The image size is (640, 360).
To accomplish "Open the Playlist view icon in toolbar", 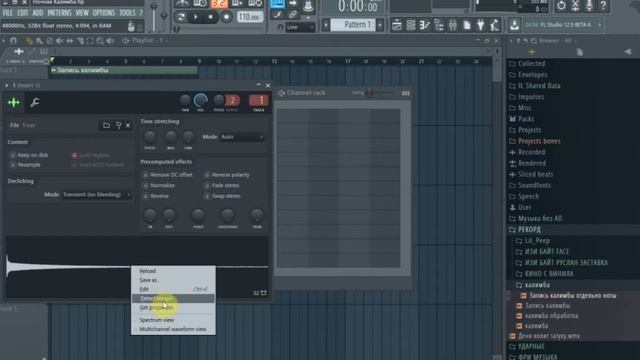I will click(397, 25).
